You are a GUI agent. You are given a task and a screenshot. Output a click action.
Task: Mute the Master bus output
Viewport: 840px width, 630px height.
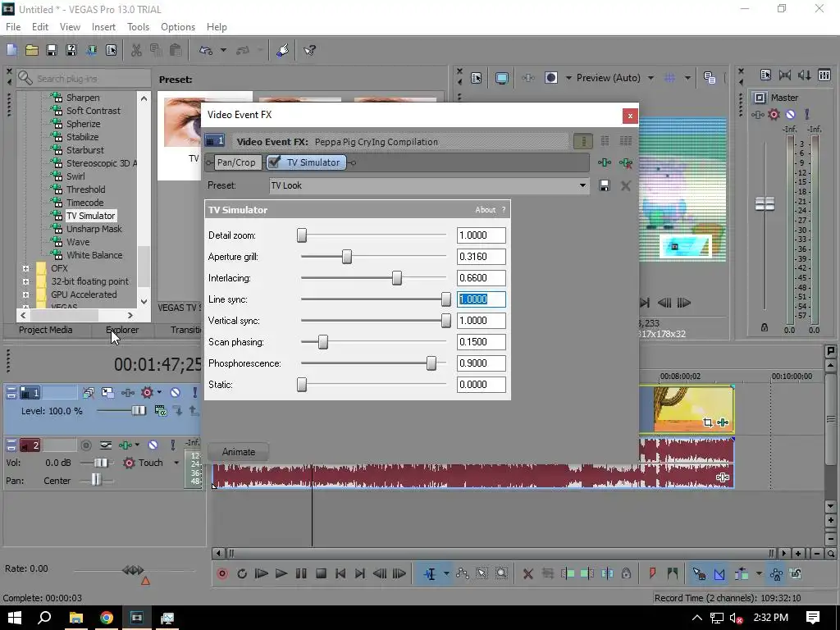pos(790,114)
